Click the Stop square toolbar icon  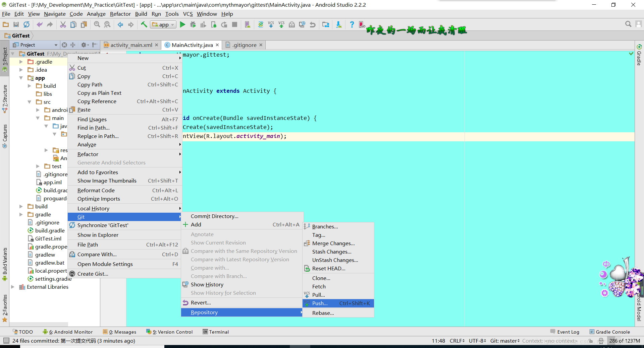(235, 24)
